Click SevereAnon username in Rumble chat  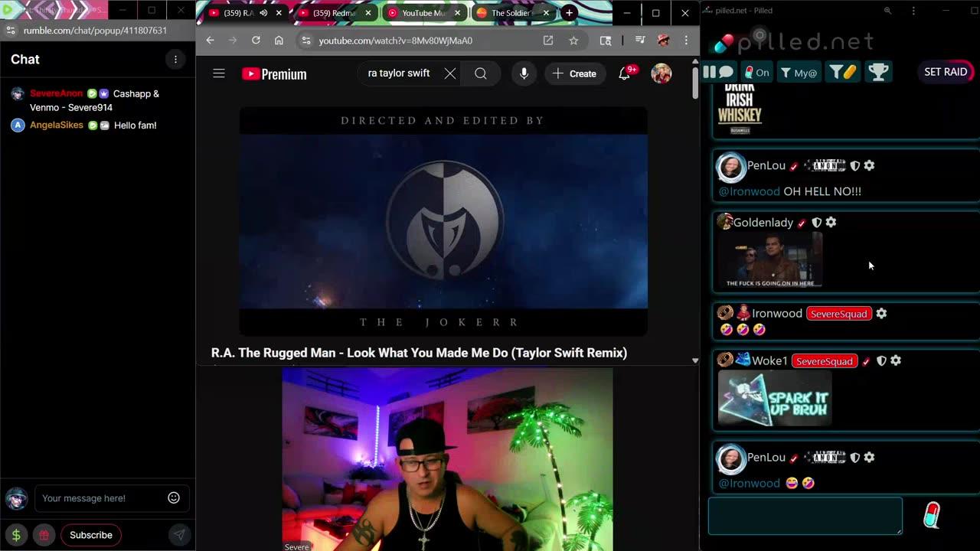56,93
